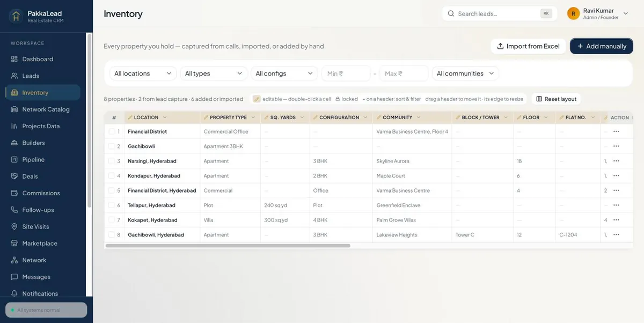Open the All locations filter dropdown
644x323 pixels.
point(143,74)
